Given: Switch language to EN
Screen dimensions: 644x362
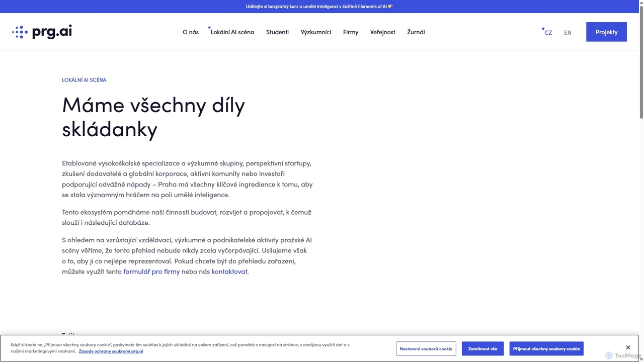Looking at the screenshot, I should (568, 33).
